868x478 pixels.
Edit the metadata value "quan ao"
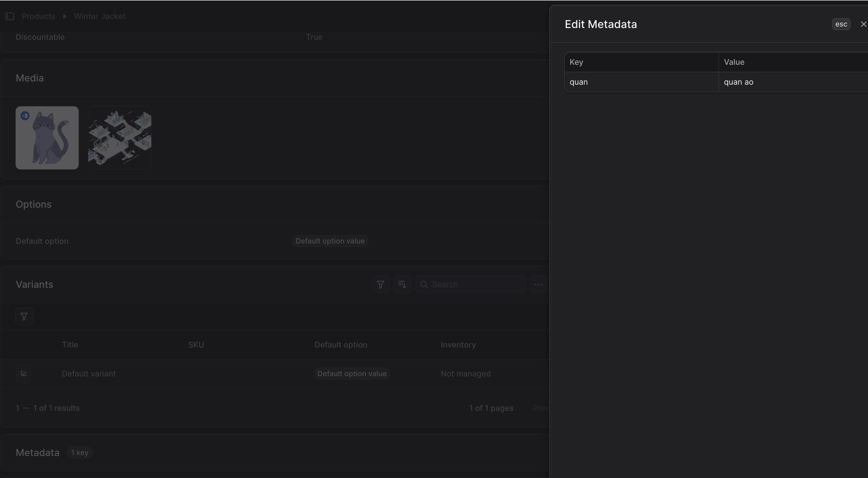(x=792, y=82)
